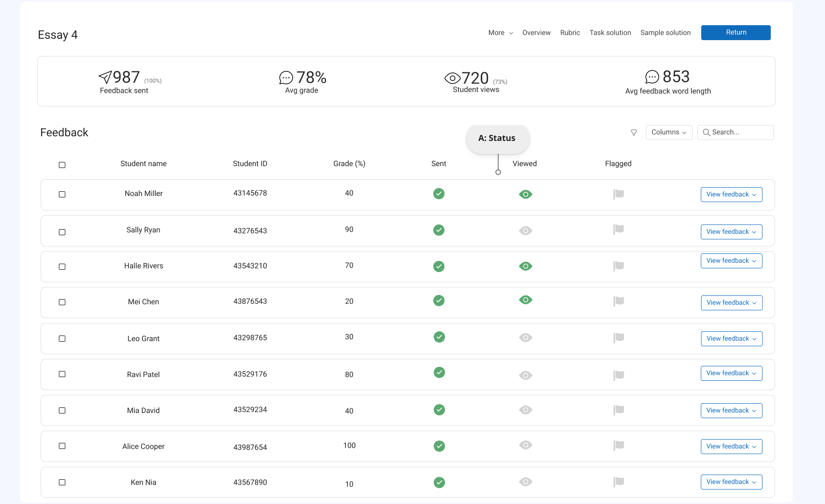Click Leo Grant's sent checkmark icon
Viewport: 825px width, 504px height.
tap(439, 337)
